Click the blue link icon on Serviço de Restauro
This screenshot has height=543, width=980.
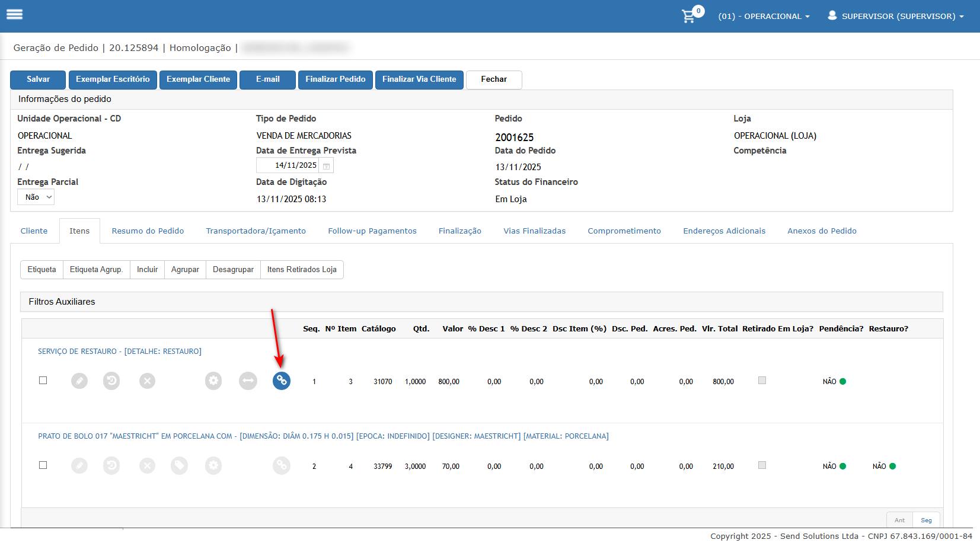pos(281,381)
